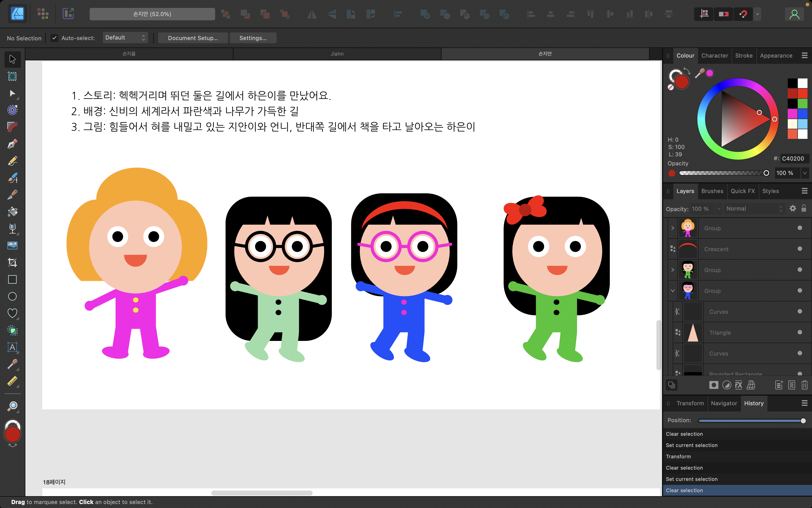Switch to the Transform panel tab
This screenshot has height=508, width=812.
690,403
